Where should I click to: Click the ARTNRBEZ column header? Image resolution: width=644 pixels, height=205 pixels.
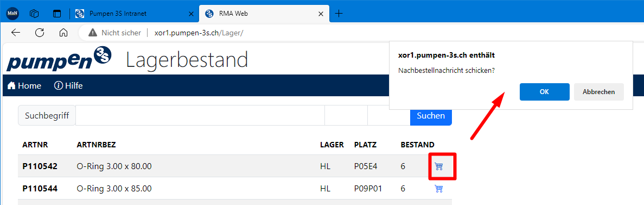click(x=96, y=145)
